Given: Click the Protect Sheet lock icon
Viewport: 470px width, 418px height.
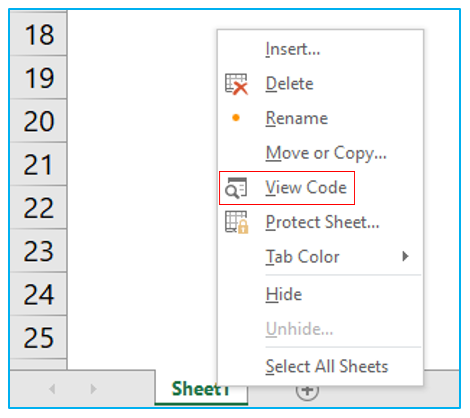Looking at the screenshot, I should point(236,222).
